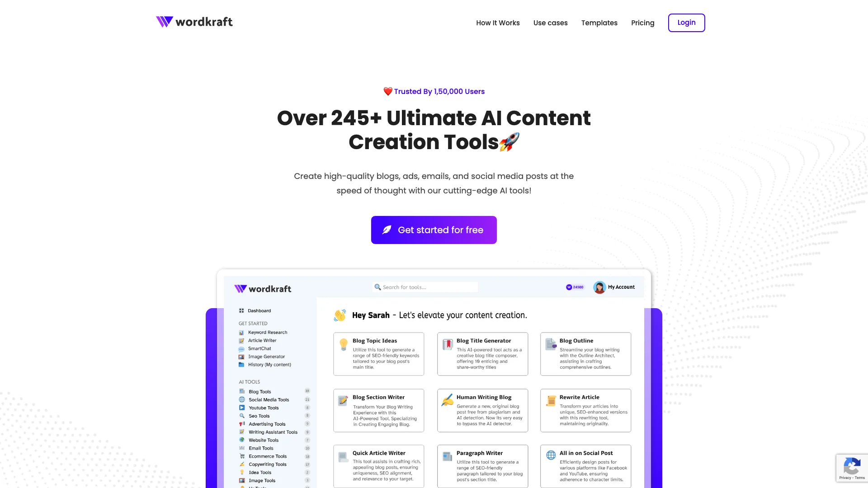868x488 pixels.
Task: Expand the Youtube Tools section
Action: (x=264, y=408)
